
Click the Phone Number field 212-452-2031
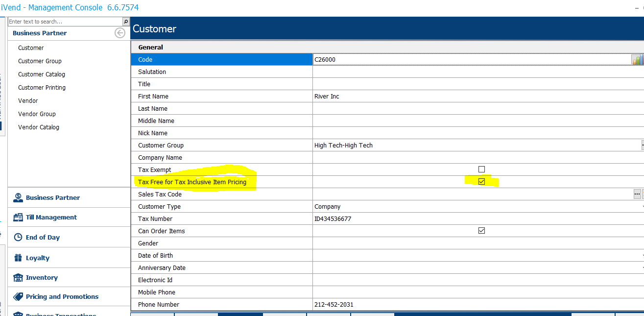(x=478, y=305)
